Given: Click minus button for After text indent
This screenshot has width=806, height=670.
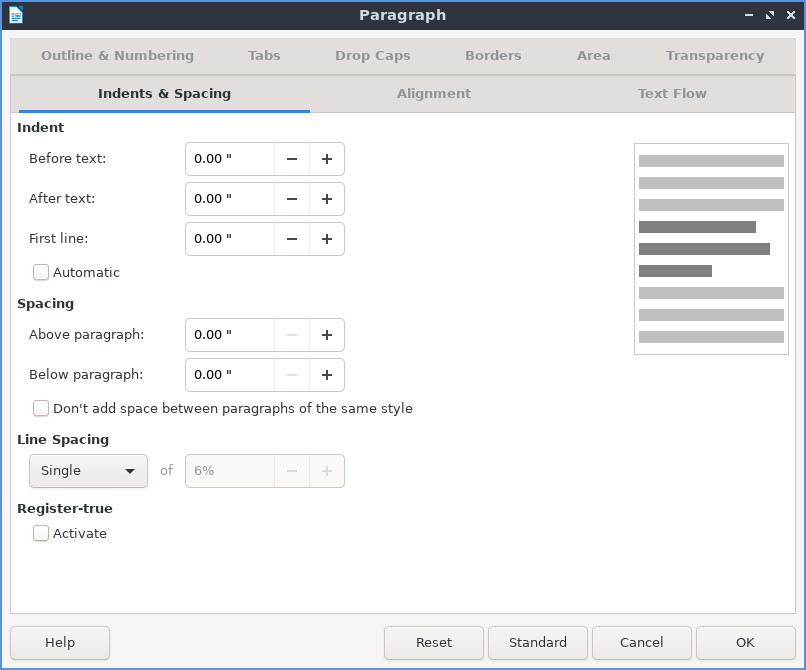Looking at the screenshot, I should (292, 199).
